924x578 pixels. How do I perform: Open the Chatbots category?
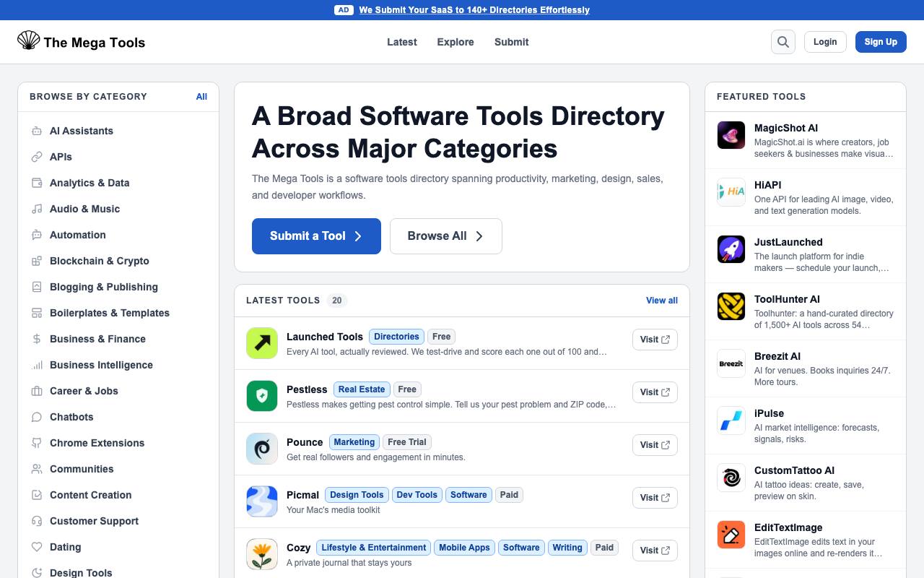pyautogui.click(x=118, y=417)
